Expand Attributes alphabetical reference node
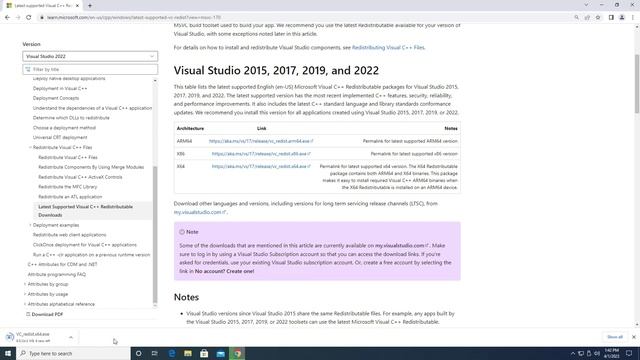The image size is (640, 360). 25,304
